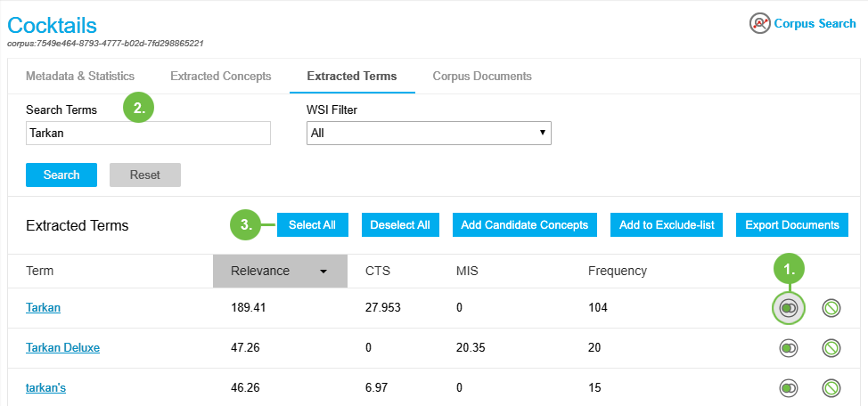This screenshot has width=868, height=406.
Task: Open the Extracted Concepts tab
Action: point(220,76)
